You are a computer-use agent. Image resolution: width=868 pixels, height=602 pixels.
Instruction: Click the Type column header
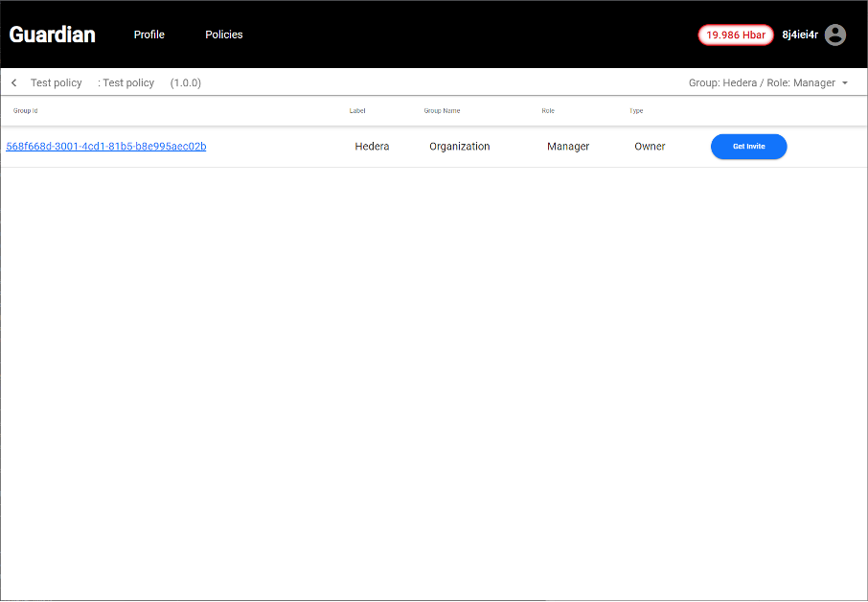click(x=636, y=111)
